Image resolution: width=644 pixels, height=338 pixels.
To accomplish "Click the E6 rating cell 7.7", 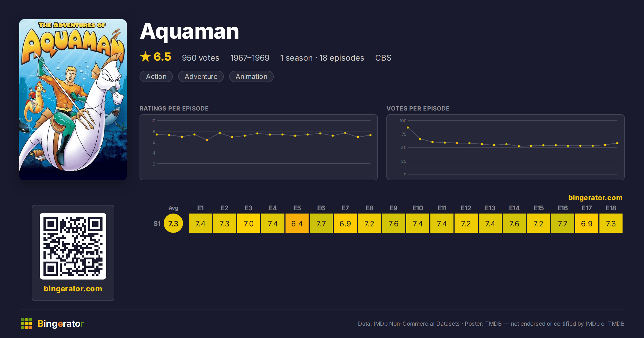I will point(321,223).
